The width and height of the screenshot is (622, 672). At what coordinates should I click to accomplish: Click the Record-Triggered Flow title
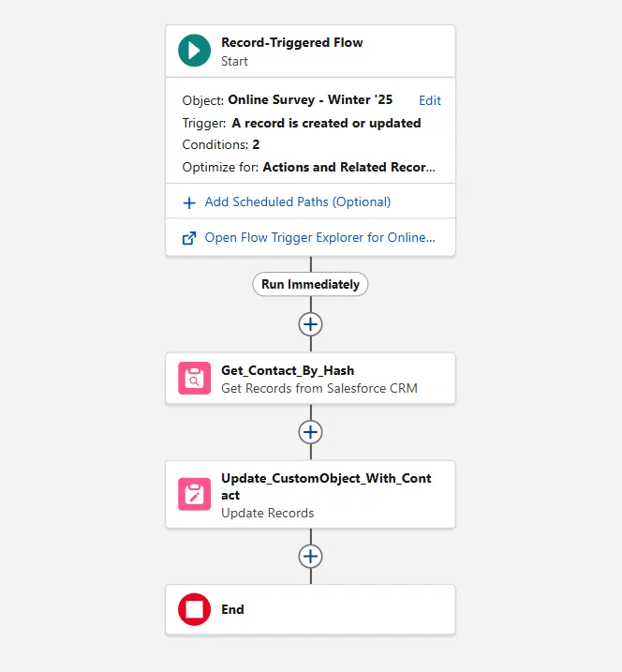tap(291, 42)
